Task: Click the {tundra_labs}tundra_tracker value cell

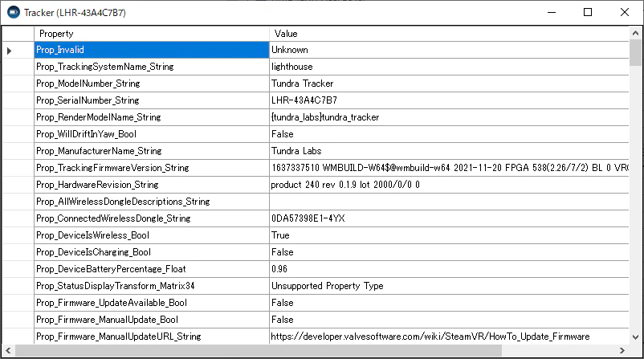Action: click(449, 117)
